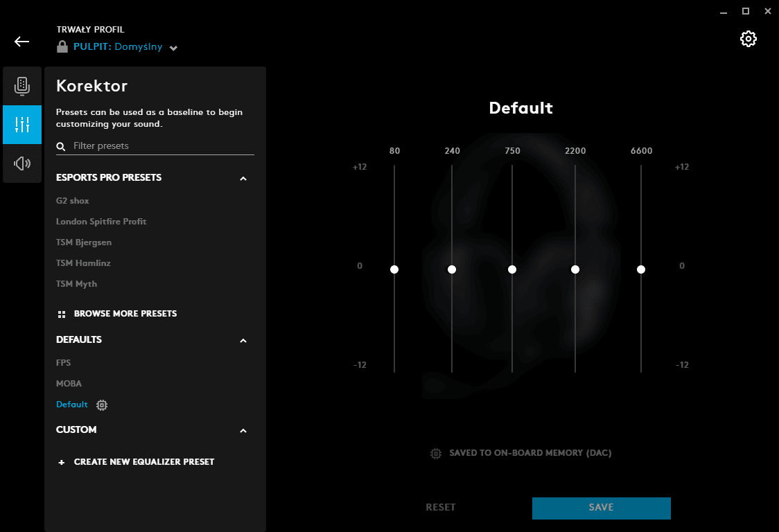
Task: Collapse the DEFAULTS section chevron
Action: pos(243,340)
